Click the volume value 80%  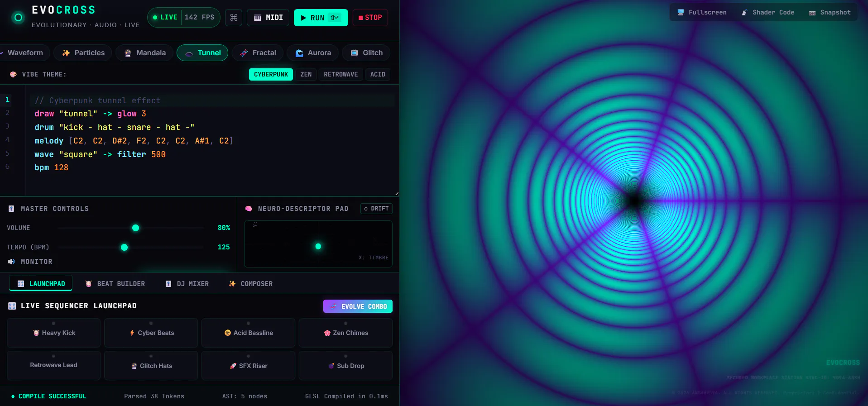pos(224,228)
